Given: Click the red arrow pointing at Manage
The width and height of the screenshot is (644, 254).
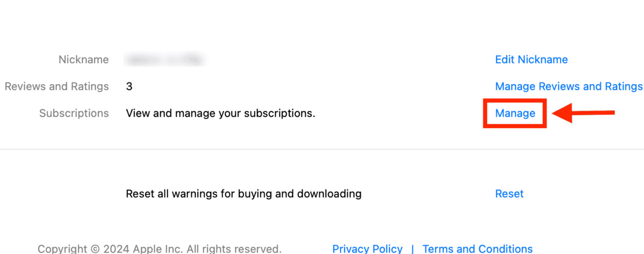Looking at the screenshot, I should pyautogui.click(x=585, y=114).
